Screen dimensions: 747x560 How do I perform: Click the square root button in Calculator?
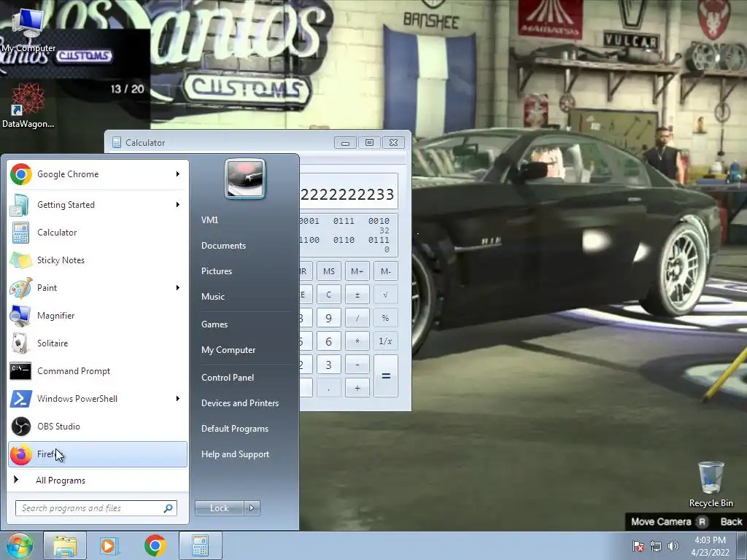click(386, 295)
